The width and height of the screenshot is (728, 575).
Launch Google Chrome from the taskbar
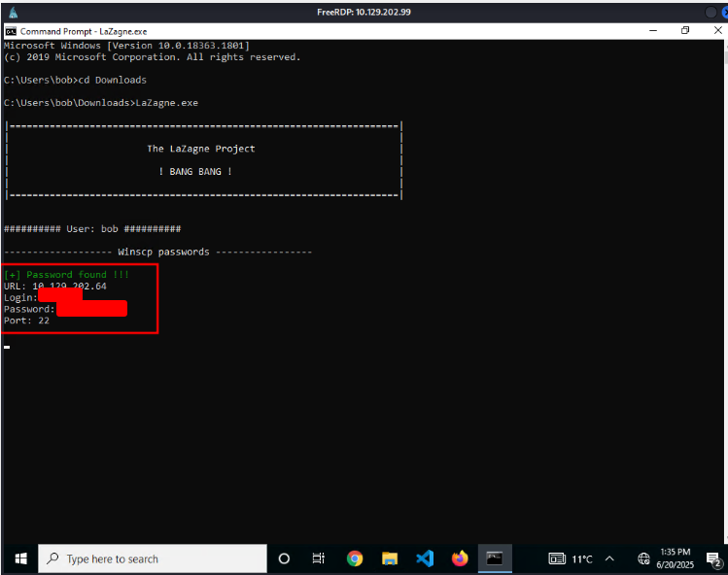355,558
